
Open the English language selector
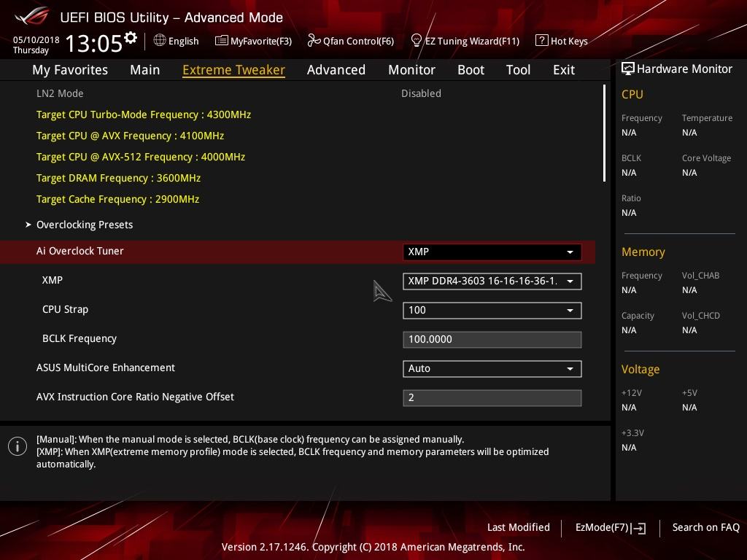(177, 41)
